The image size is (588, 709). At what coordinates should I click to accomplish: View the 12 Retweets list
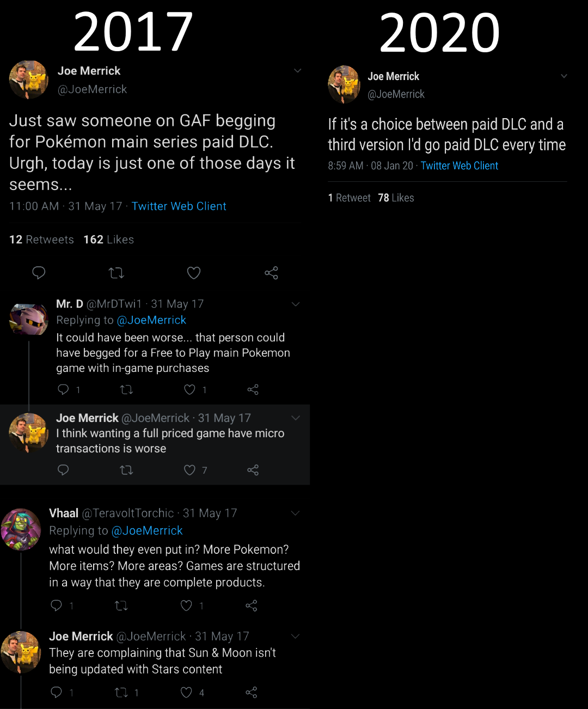pos(41,240)
